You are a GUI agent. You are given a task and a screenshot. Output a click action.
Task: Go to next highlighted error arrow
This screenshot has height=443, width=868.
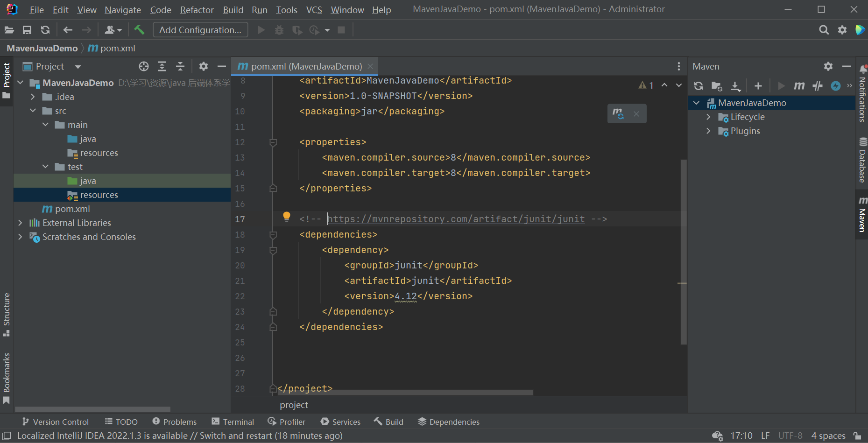[x=679, y=85]
